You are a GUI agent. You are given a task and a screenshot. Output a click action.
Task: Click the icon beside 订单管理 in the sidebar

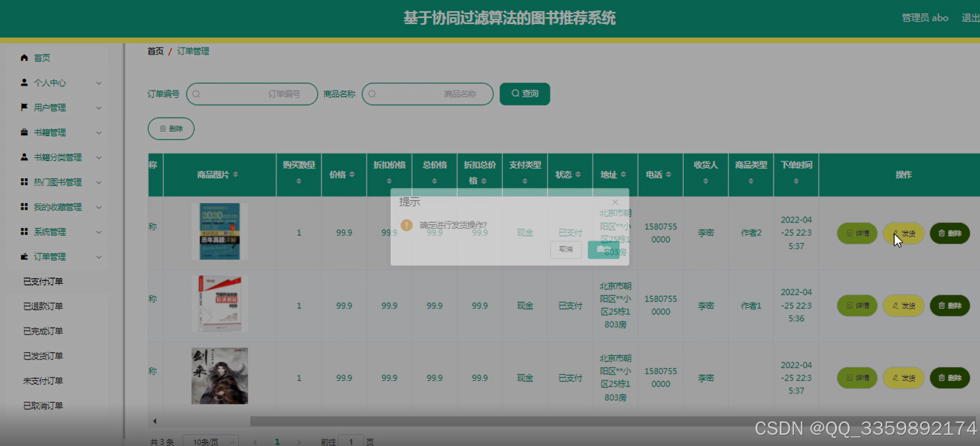click(x=24, y=257)
